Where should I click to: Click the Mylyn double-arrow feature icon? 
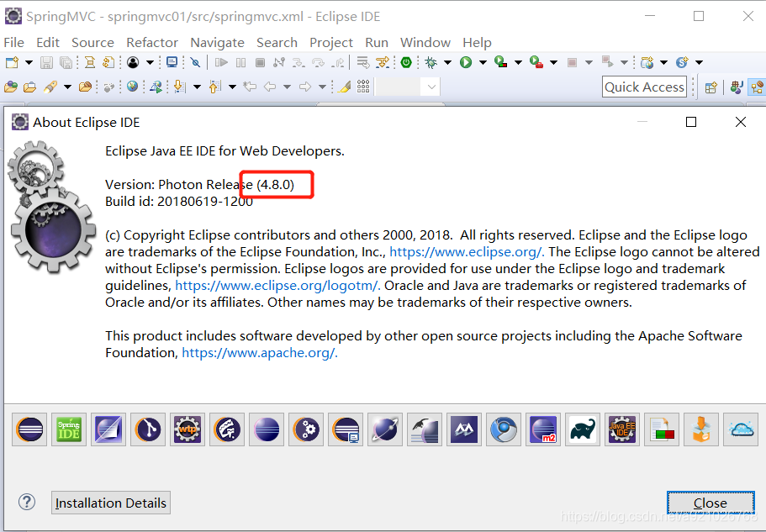point(464,429)
